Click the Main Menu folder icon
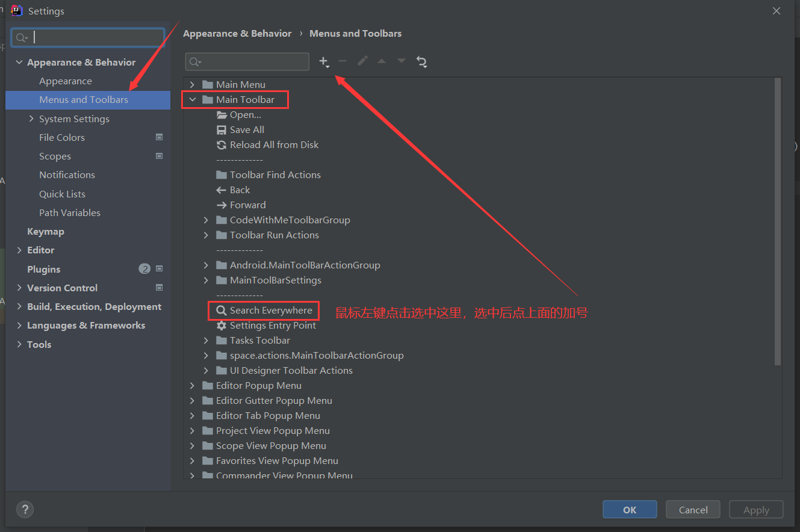 click(x=208, y=85)
